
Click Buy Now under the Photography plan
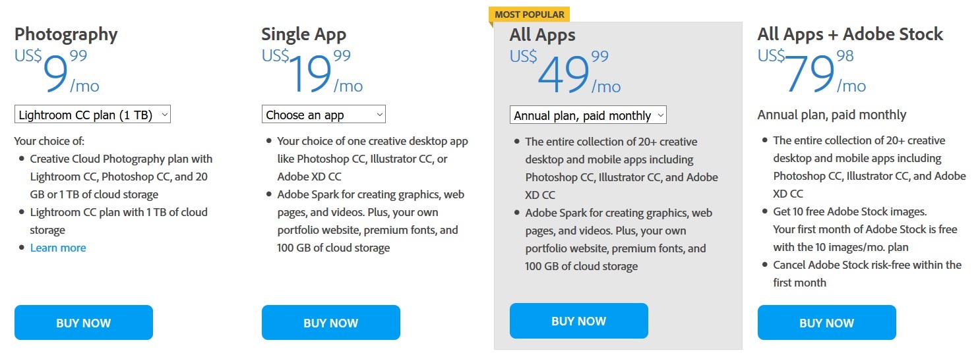[x=83, y=323]
